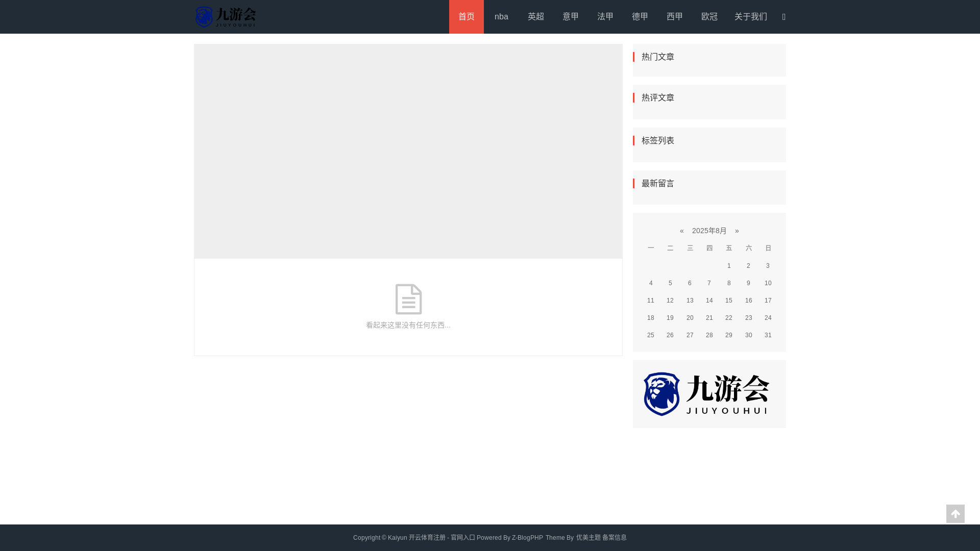Go to next month in the calendar
This screenshot has height=551, width=980.
tap(737, 231)
